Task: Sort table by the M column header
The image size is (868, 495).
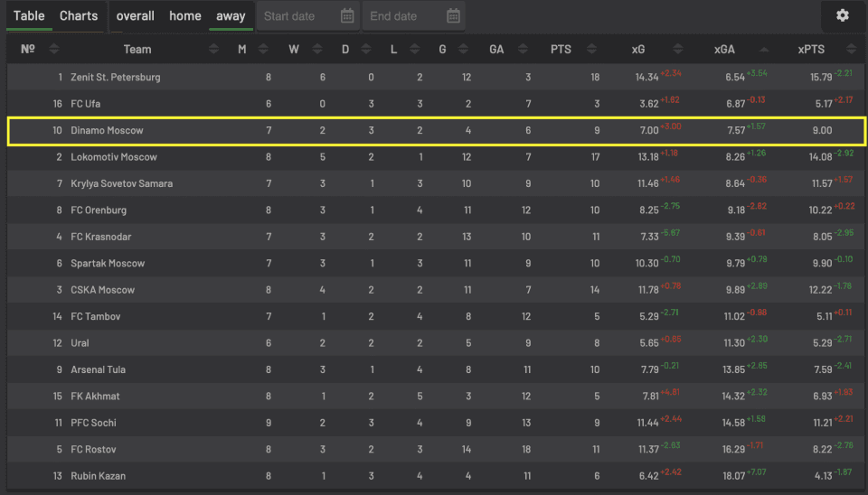Action: coord(241,50)
